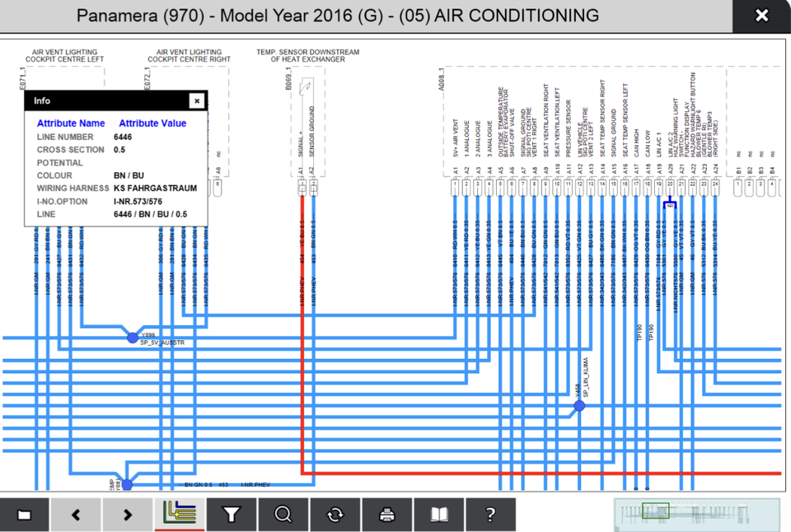Image resolution: width=791 pixels, height=532 pixels.
Task: Select the wiring lines view icon
Action: 180,515
